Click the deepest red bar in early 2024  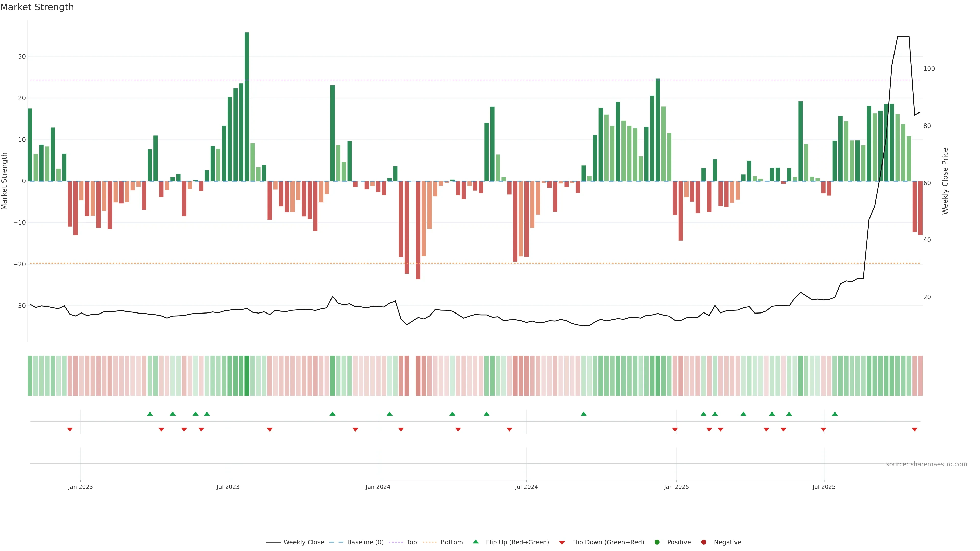point(418,230)
